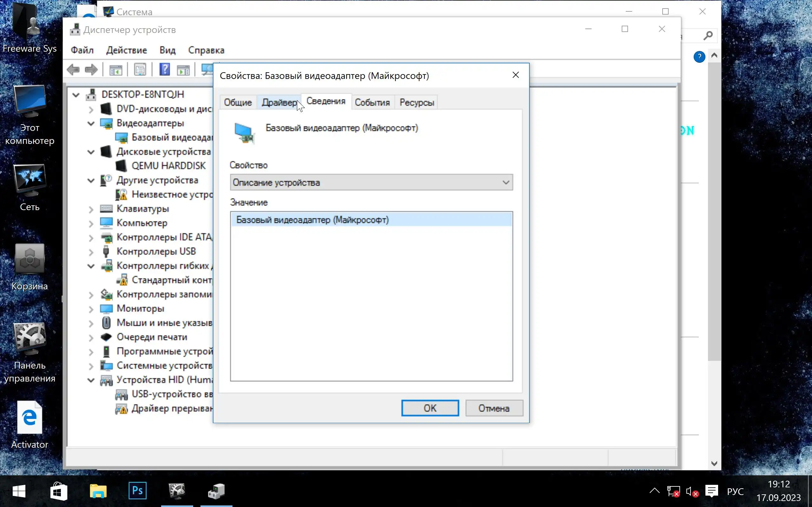Click the Back arrow toolbar icon
The width and height of the screenshot is (812, 507).
(x=73, y=70)
